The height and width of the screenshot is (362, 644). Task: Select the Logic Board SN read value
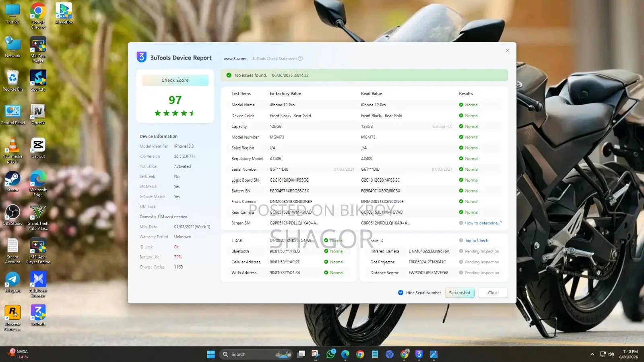coord(380,180)
